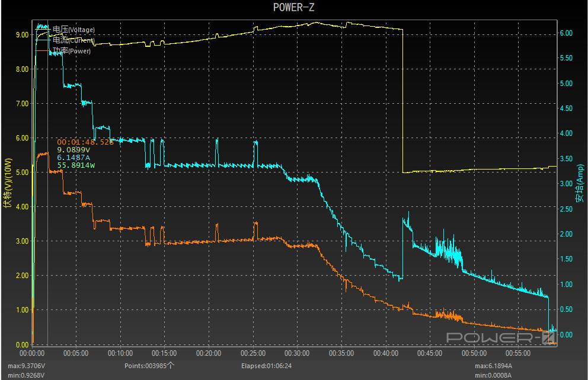Click the 7.00 voltage axis label
The height and width of the screenshot is (380, 588).
(x=22, y=104)
